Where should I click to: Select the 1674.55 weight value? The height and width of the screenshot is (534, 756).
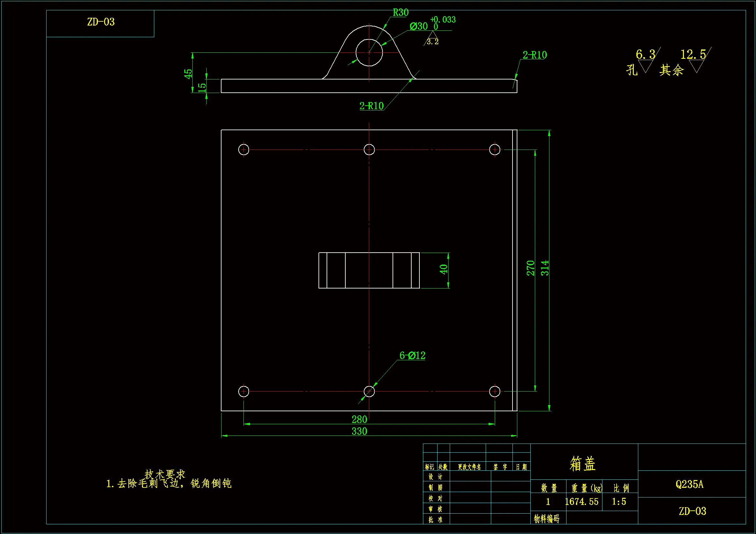pos(582,501)
